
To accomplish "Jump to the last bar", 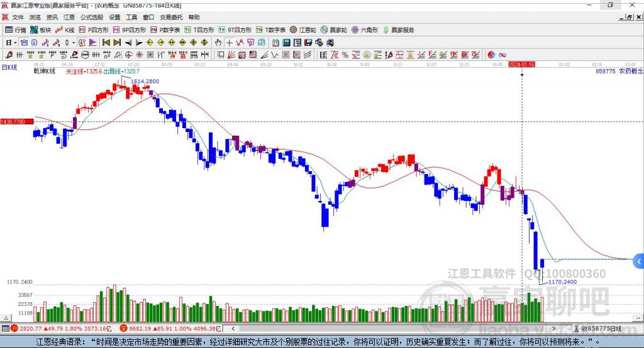I will point(117,43).
